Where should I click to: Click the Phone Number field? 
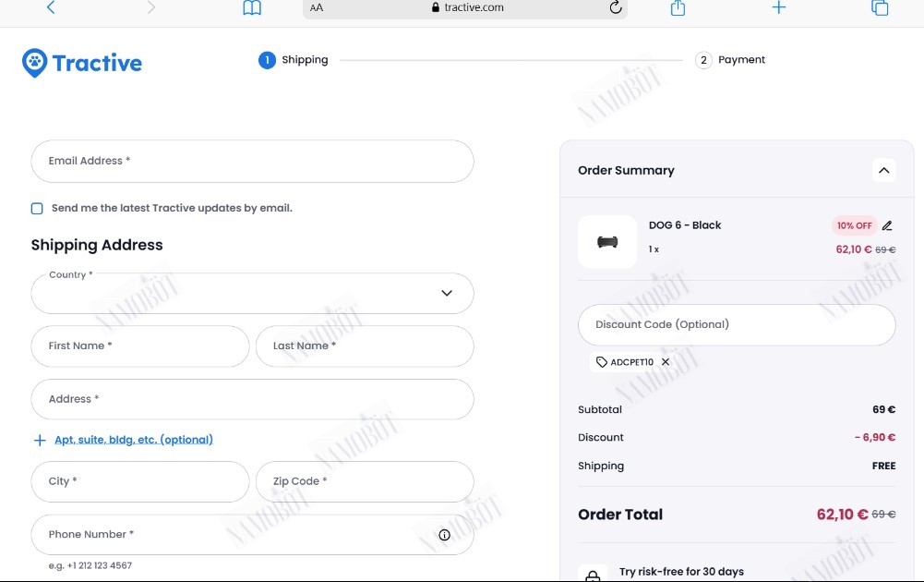pyautogui.click(x=252, y=534)
